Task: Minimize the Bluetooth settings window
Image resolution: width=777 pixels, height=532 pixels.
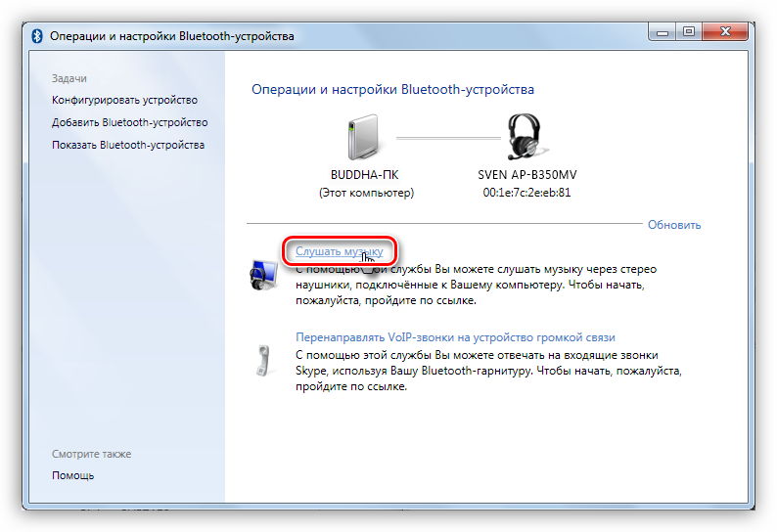Action: (x=662, y=32)
